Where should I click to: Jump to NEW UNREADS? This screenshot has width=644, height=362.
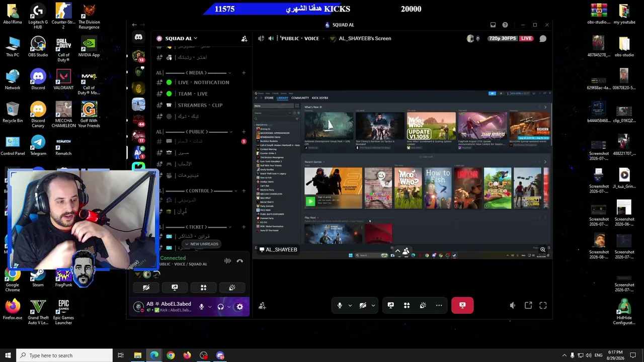pyautogui.click(x=201, y=244)
